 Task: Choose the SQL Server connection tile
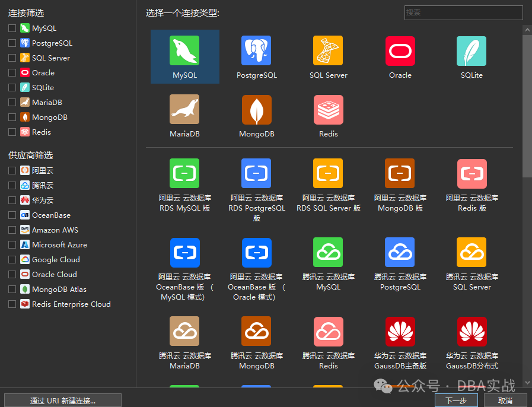[328, 56]
